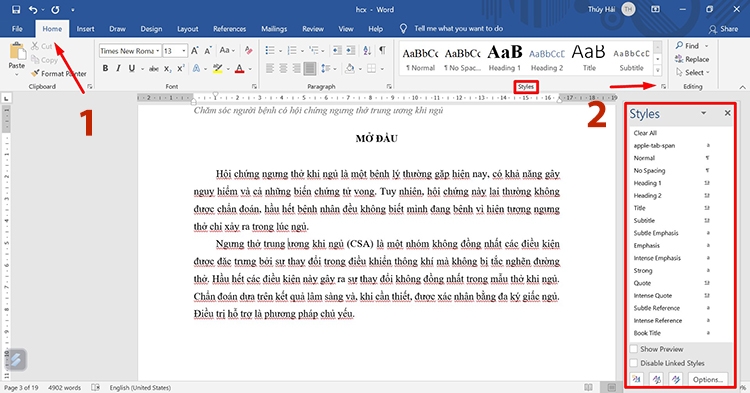The width and height of the screenshot is (750, 393).
Task: Center the text
Action: pos(283,69)
